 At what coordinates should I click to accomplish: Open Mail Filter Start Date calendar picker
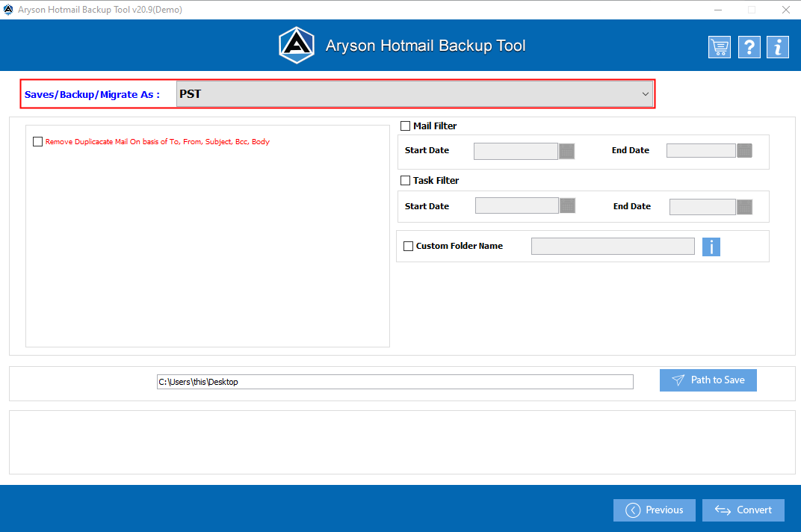[566, 151]
